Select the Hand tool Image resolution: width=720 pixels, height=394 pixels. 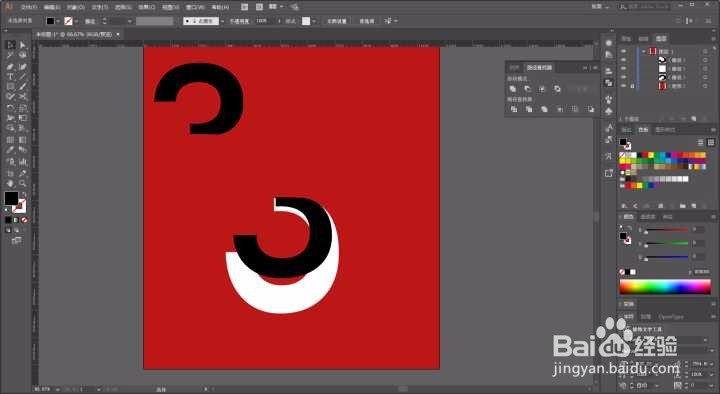[x=11, y=183]
